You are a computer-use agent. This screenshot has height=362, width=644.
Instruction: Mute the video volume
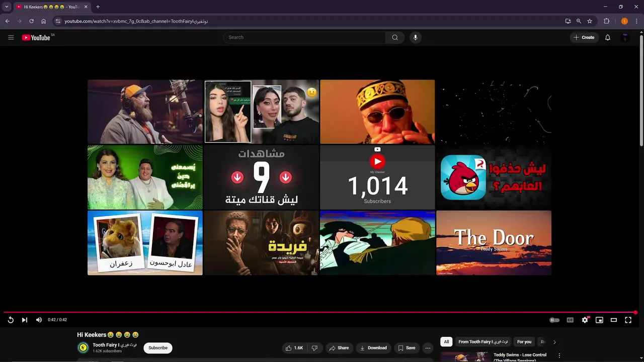pos(39,320)
